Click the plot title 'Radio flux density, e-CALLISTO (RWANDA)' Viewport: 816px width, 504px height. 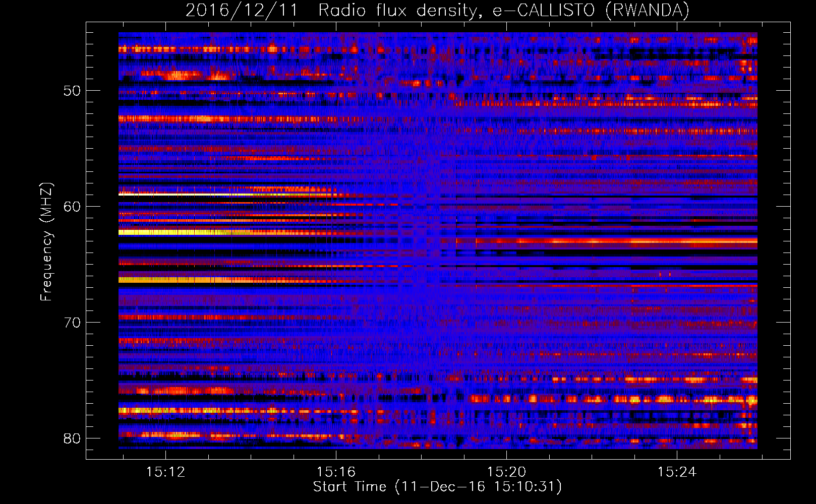(x=504, y=10)
